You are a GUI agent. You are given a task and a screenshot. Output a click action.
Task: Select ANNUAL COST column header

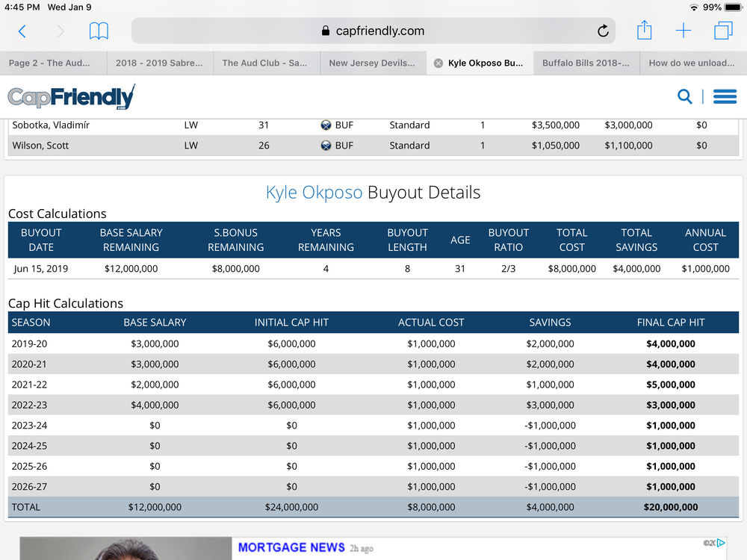[706, 240]
